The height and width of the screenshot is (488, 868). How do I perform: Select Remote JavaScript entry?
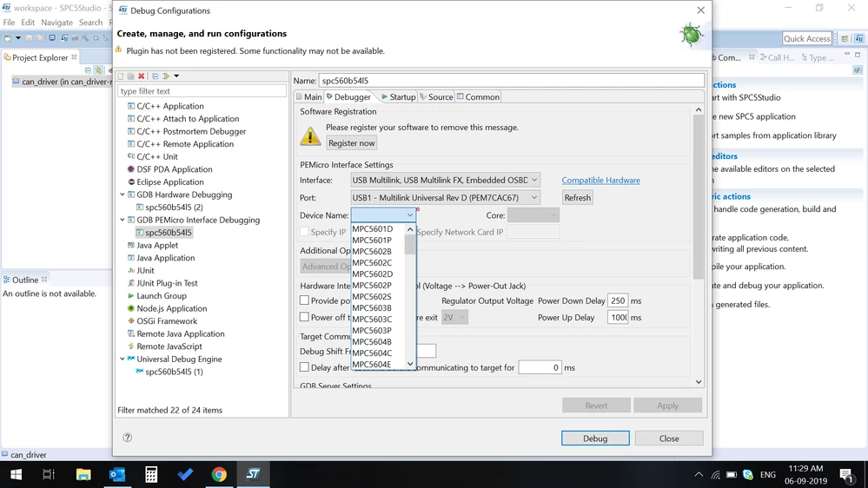[x=169, y=346]
